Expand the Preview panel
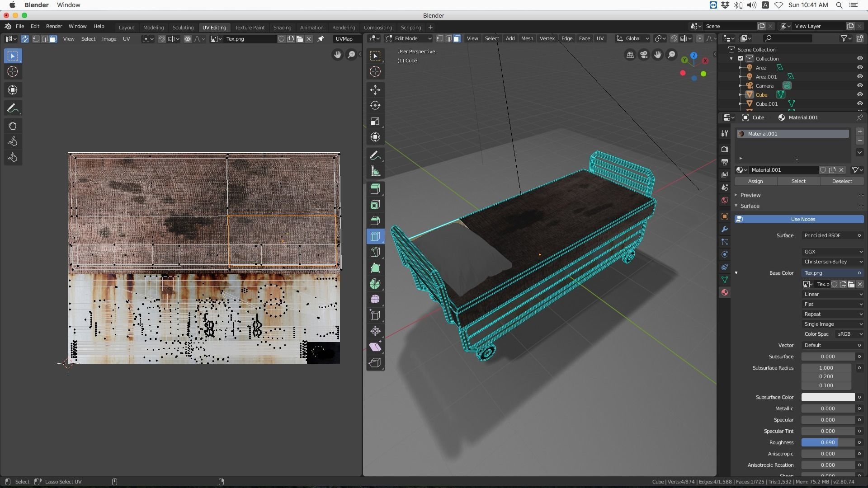The image size is (868, 488). coord(750,195)
